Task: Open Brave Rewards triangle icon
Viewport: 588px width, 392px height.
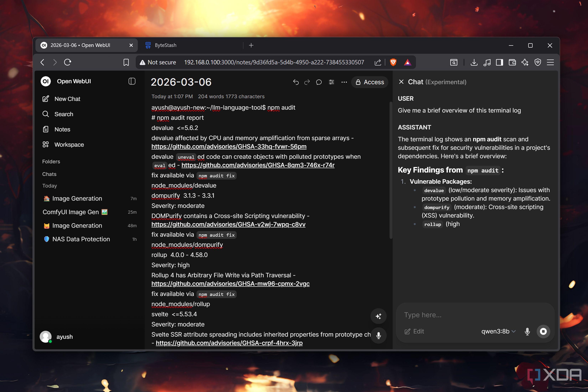Action: 408,62
